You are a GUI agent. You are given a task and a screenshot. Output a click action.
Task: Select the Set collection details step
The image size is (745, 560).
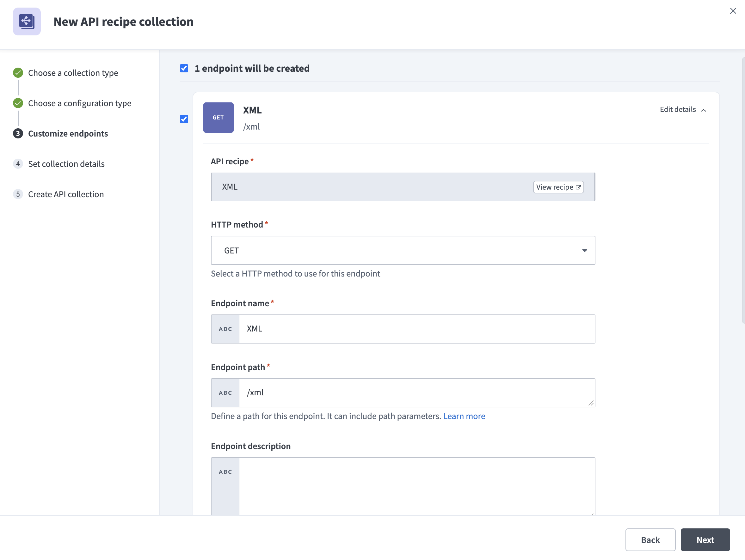click(66, 164)
